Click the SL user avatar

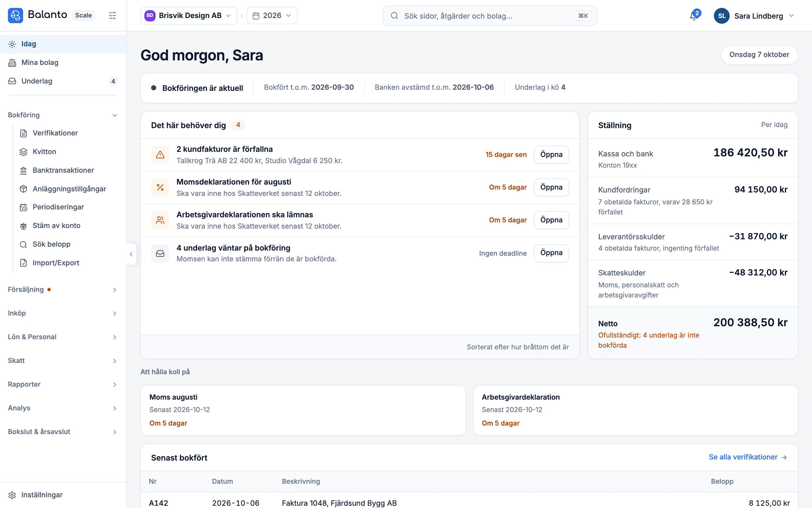(722, 16)
